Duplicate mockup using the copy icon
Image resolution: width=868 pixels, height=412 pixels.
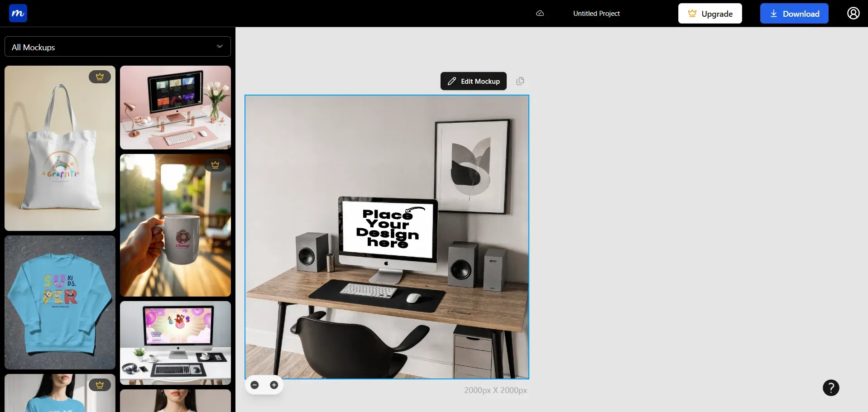(x=520, y=81)
